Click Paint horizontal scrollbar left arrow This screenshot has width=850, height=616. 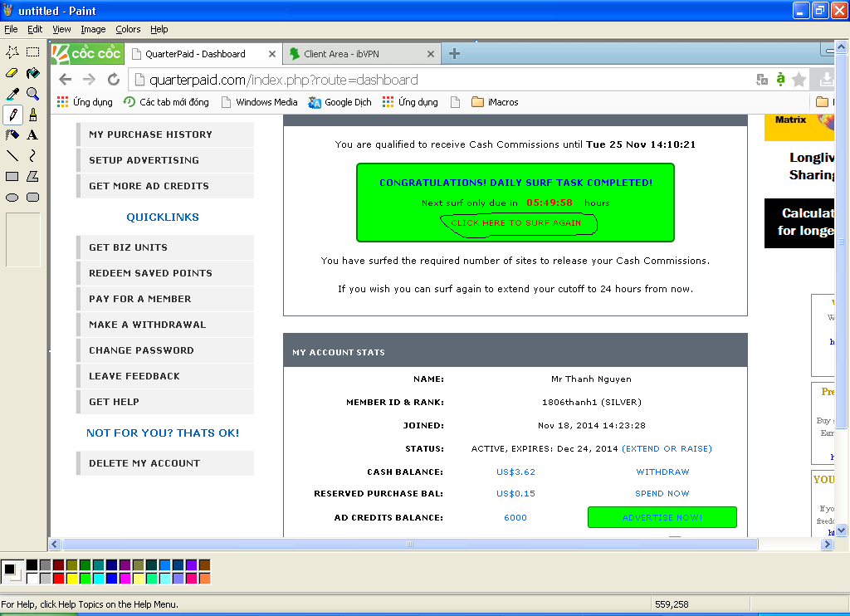point(55,544)
